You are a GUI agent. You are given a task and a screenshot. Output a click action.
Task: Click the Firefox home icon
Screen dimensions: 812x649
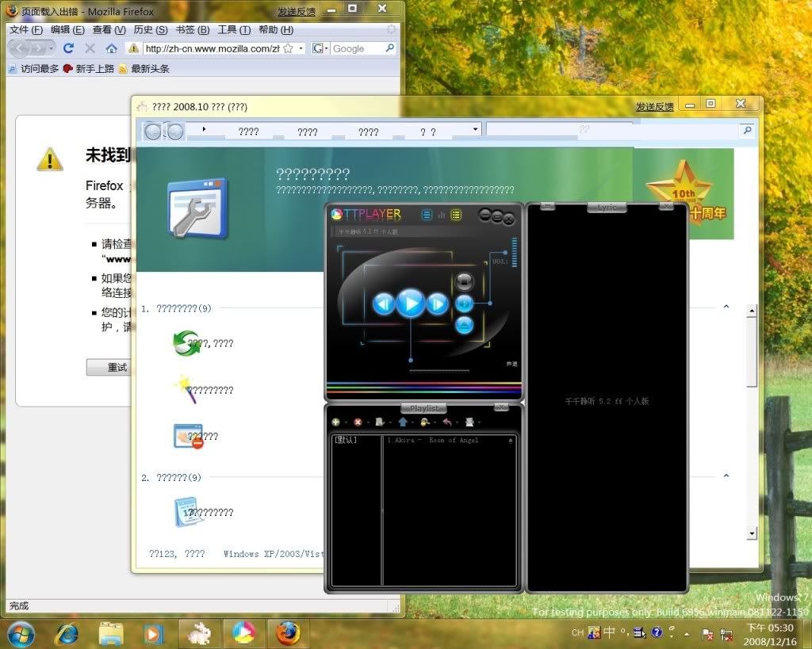(111, 48)
